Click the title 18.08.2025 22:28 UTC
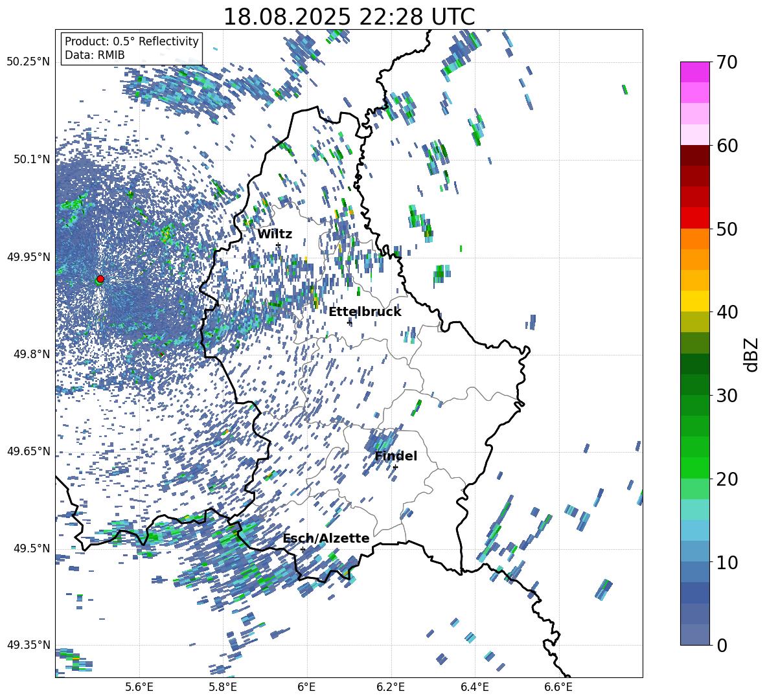This screenshot has width=767, height=700. [349, 17]
